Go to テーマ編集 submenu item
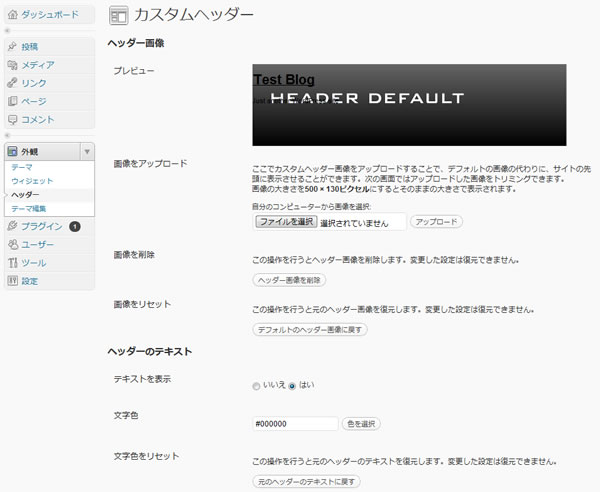 (x=29, y=209)
